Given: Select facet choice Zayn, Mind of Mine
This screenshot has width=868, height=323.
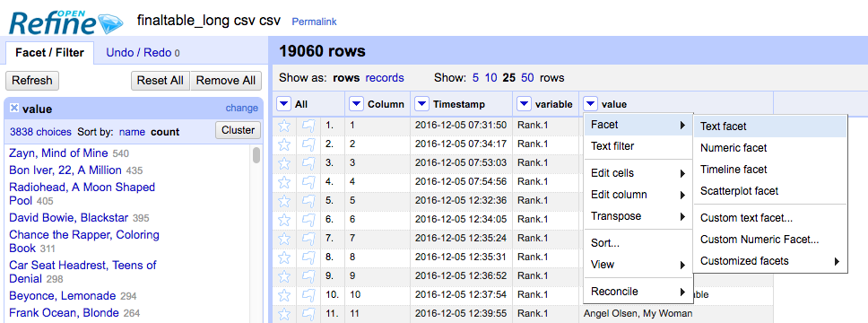Looking at the screenshot, I should 58,153.
